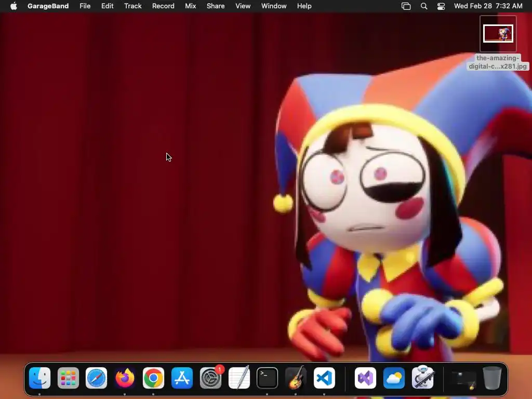Viewport: 532px width, 399px height.
Task: Open Finder from the Dock
Action: click(39, 378)
